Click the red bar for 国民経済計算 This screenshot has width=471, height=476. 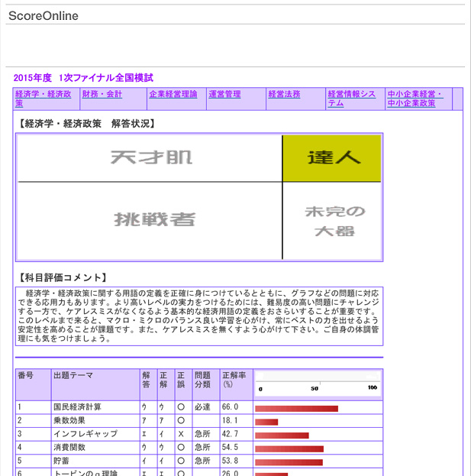pos(297,409)
